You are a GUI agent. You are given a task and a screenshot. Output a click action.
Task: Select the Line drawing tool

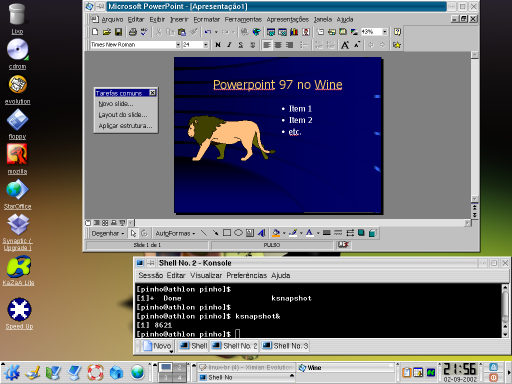[204, 233]
